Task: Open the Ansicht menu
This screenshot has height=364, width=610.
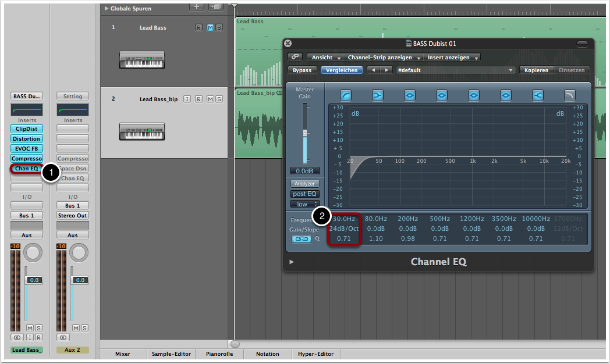Action: coord(325,58)
